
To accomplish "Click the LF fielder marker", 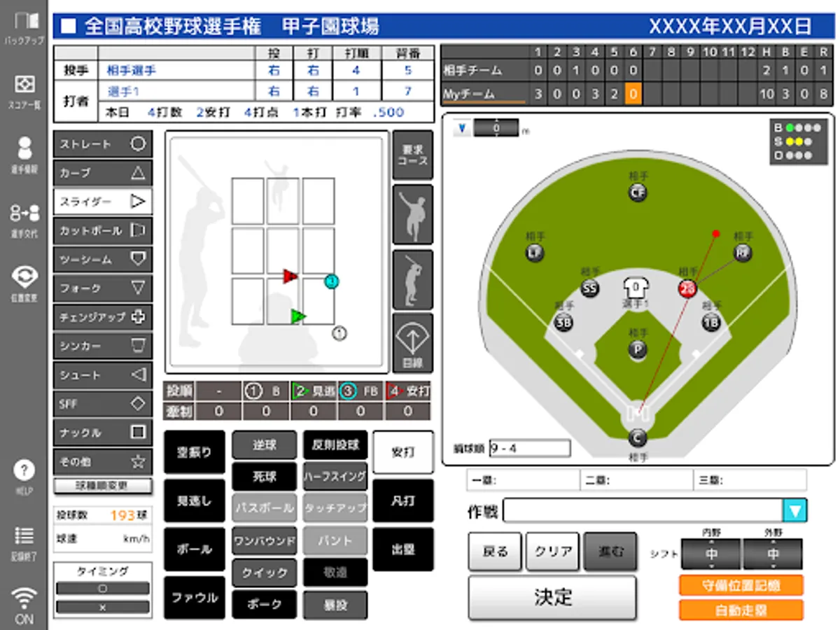I will pyautogui.click(x=535, y=253).
